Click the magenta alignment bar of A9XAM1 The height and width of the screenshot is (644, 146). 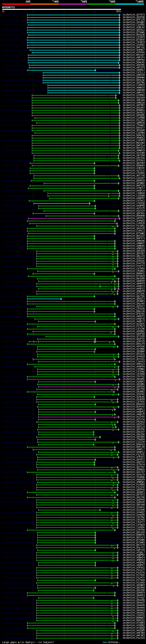tap(74, 379)
